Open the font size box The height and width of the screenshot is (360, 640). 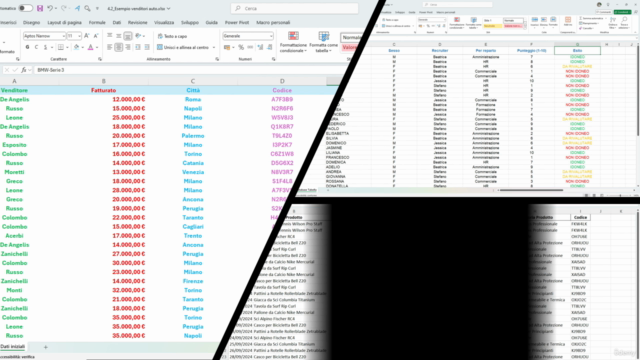point(74,36)
